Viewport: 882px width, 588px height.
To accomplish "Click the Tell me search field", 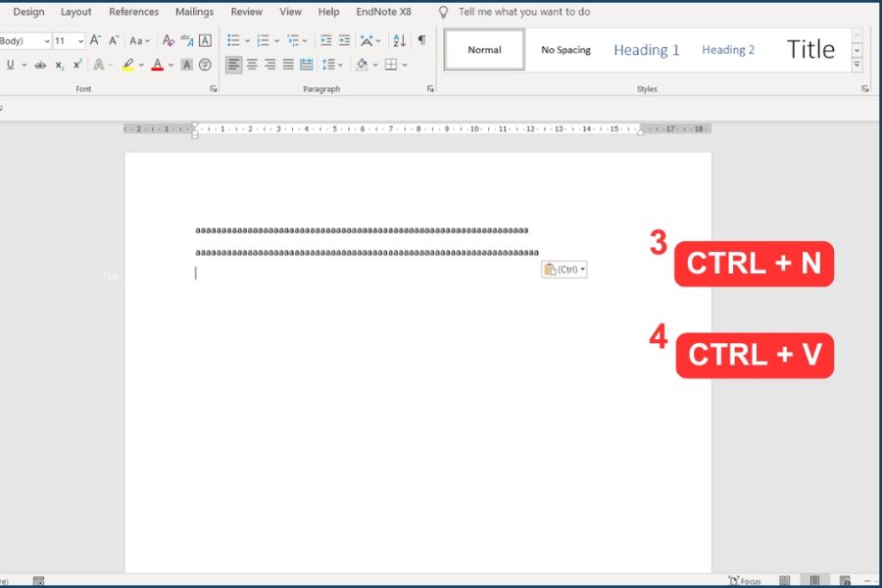I will 524,12.
